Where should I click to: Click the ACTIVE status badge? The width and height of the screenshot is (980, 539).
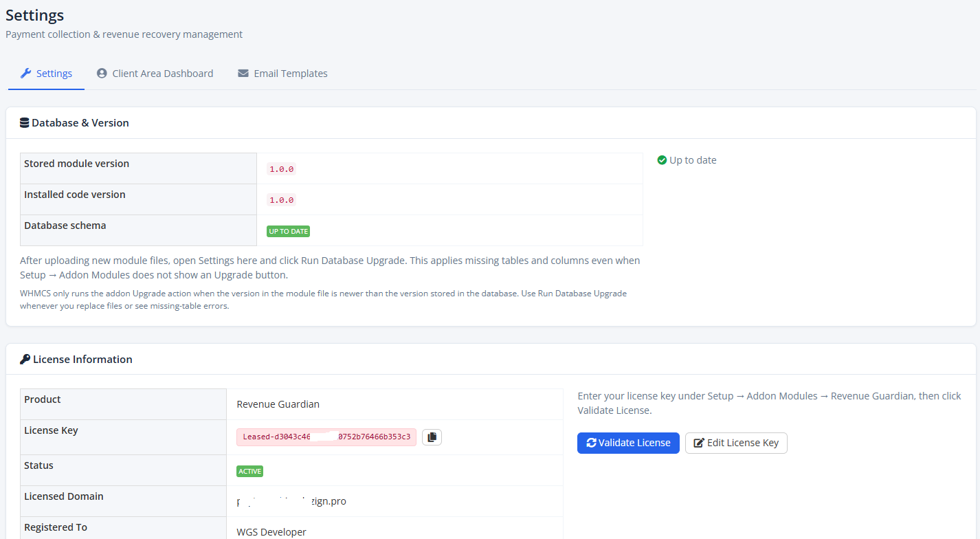[249, 471]
